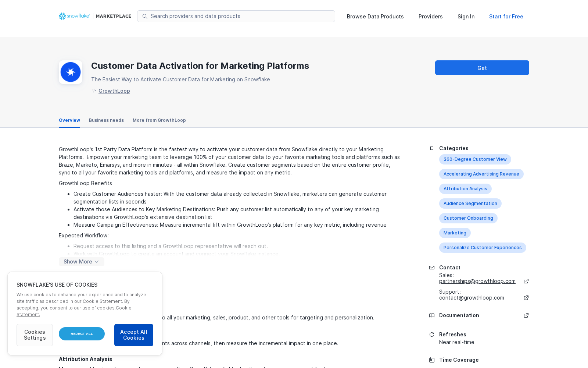Click partnerships@growthloop.com email link

pyautogui.click(x=477, y=281)
